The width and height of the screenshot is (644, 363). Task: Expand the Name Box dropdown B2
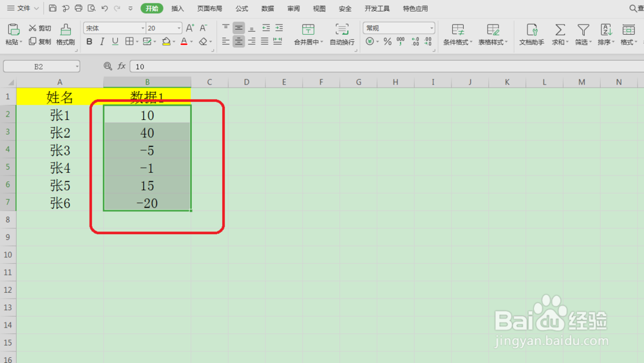click(77, 66)
